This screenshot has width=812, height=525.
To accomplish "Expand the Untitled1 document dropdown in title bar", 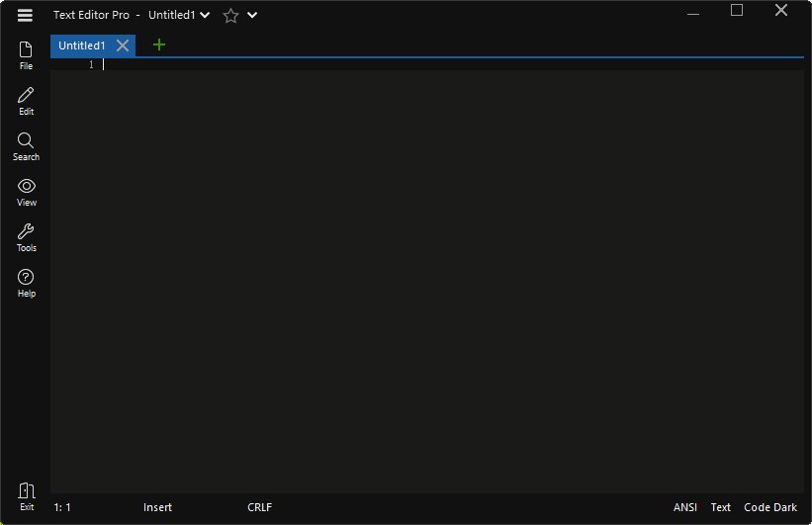I will coord(205,15).
